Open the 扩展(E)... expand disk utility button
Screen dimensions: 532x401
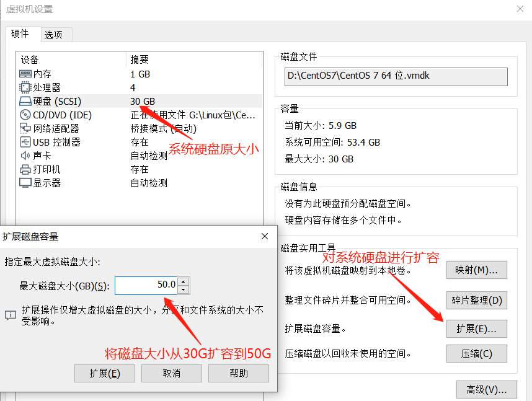pos(476,328)
